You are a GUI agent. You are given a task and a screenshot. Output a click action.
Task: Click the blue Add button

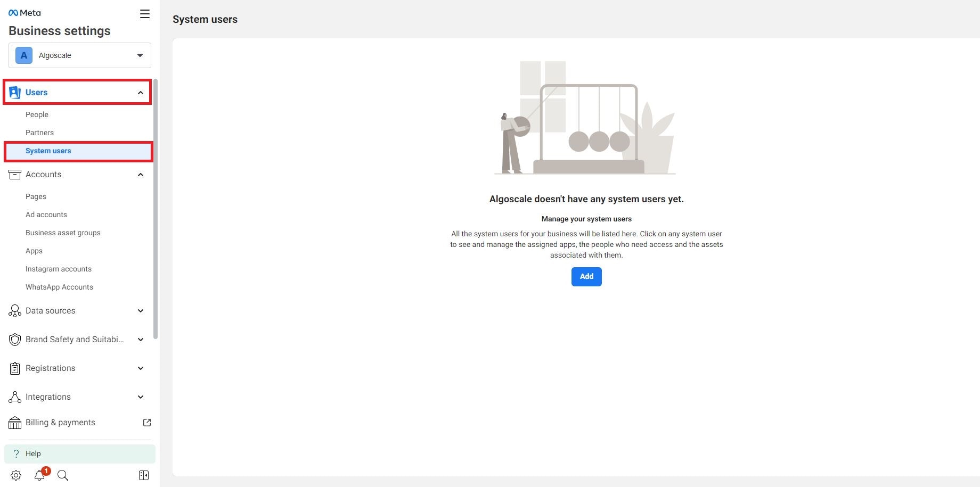[586, 277]
